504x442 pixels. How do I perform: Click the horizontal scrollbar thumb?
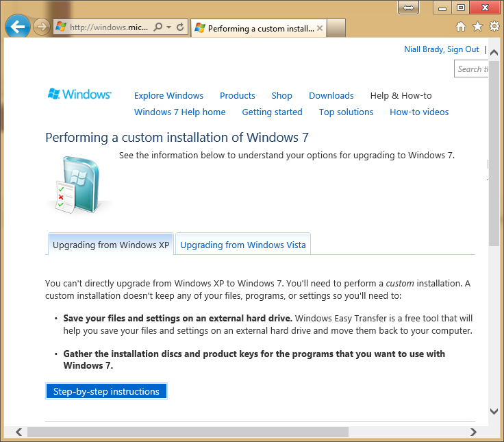[188, 432]
